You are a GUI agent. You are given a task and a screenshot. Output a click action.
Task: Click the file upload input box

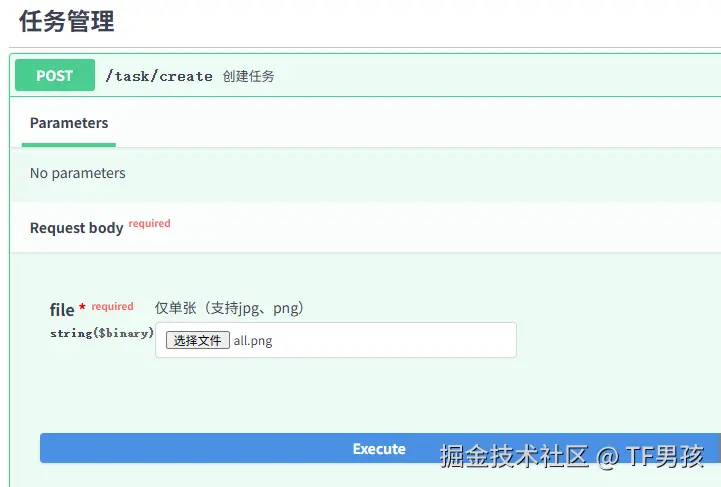pos(336,340)
